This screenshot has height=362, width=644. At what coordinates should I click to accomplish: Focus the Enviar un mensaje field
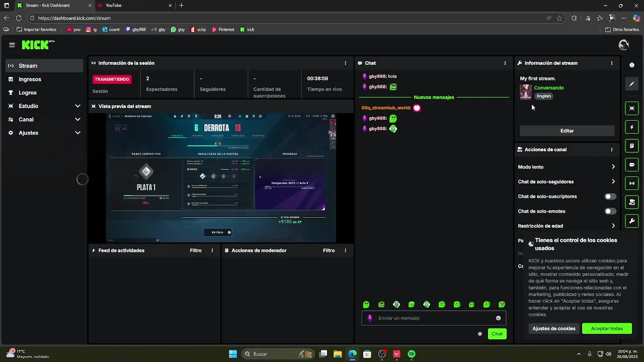pos(434,318)
